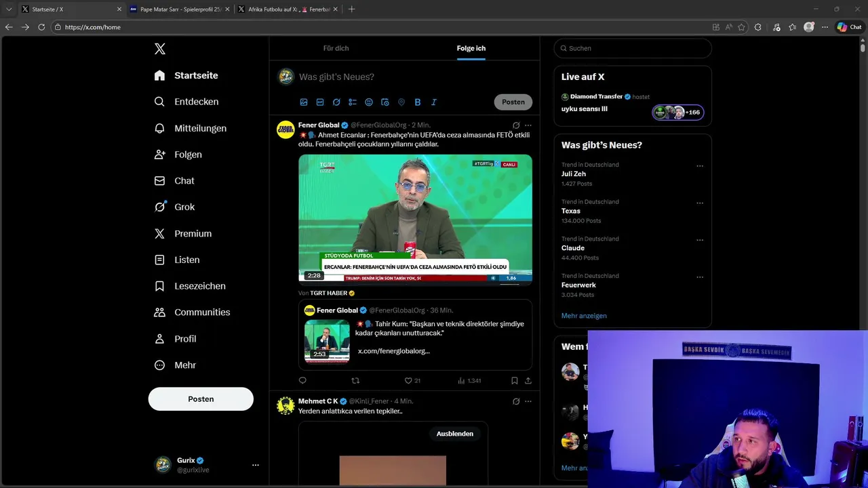Schedule the post with the calendar icon

click(x=385, y=102)
